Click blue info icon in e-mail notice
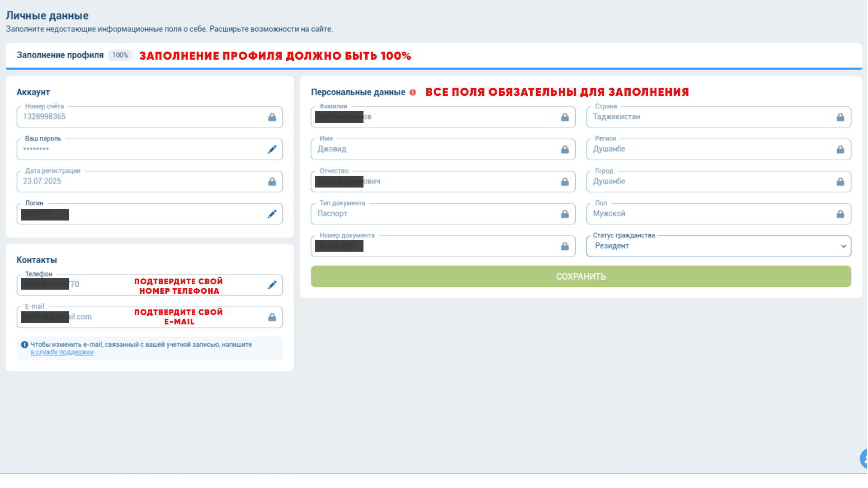Image resolution: width=868 pixels, height=488 pixels. click(x=24, y=344)
